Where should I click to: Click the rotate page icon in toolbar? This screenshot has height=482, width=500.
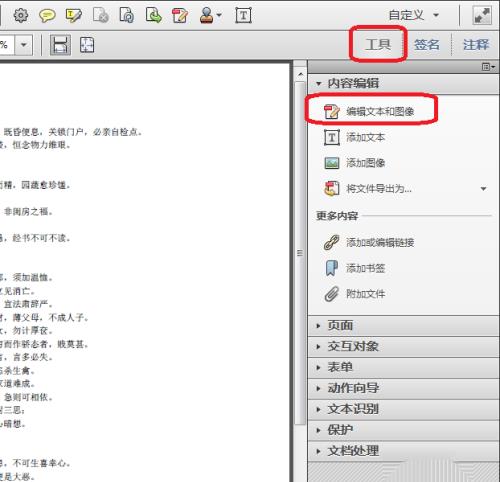pos(127,15)
